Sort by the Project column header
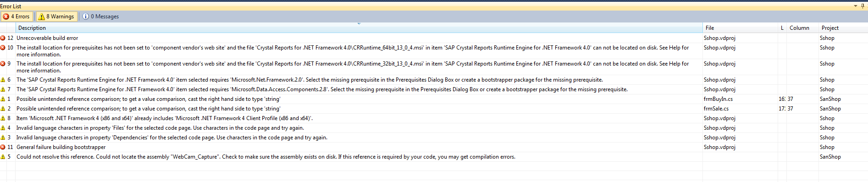The height and width of the screenshot is (182, 868). [843, 28]
